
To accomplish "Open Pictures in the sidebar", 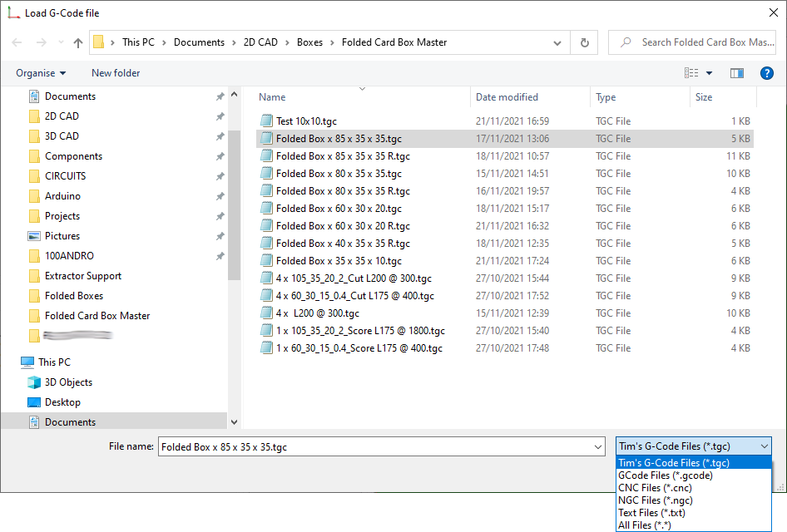I will [x=62, y=236].
